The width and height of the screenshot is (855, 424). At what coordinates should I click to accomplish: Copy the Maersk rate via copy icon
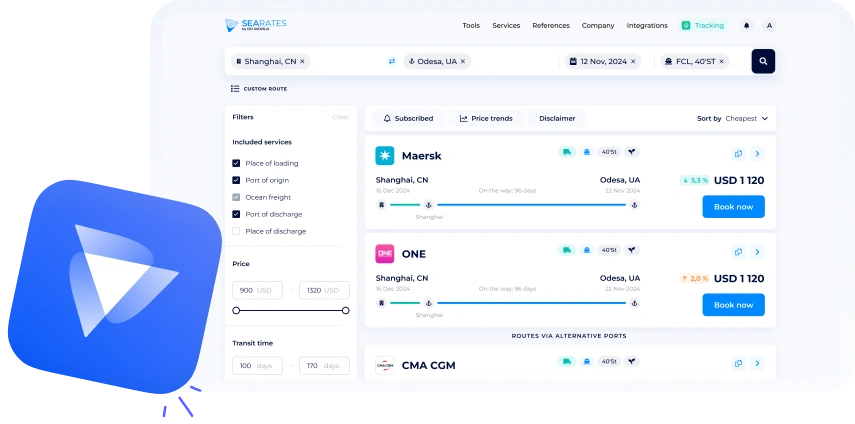(738, 154)
